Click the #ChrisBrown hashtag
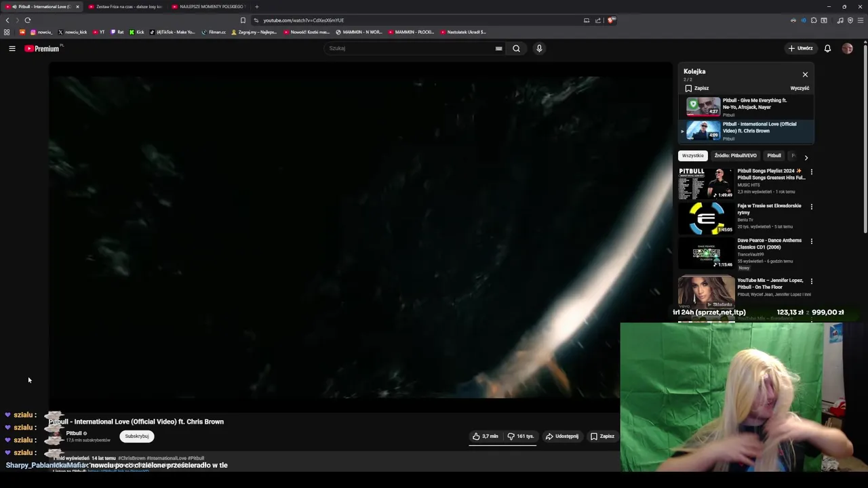 [132, 458]
